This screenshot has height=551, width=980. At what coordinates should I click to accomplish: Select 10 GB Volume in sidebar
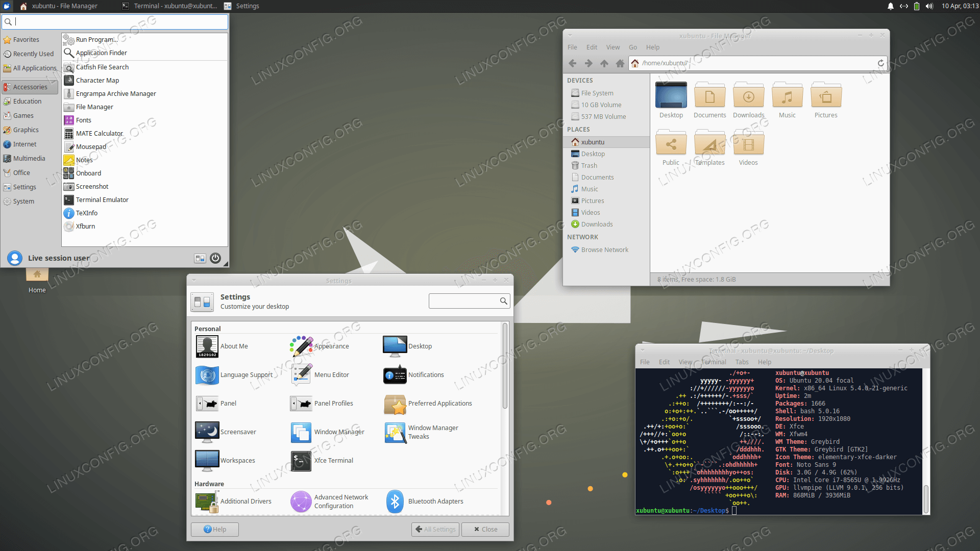pos(606,105)
